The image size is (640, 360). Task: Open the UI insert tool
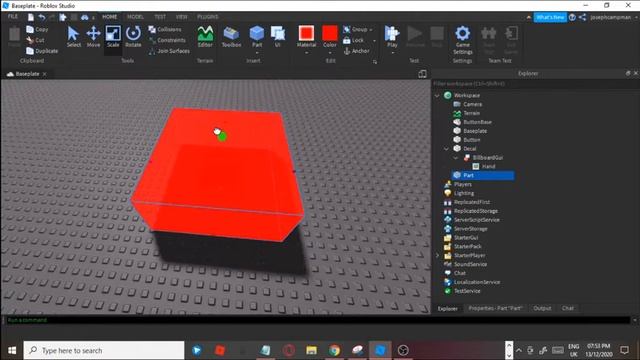click(278, 37)
